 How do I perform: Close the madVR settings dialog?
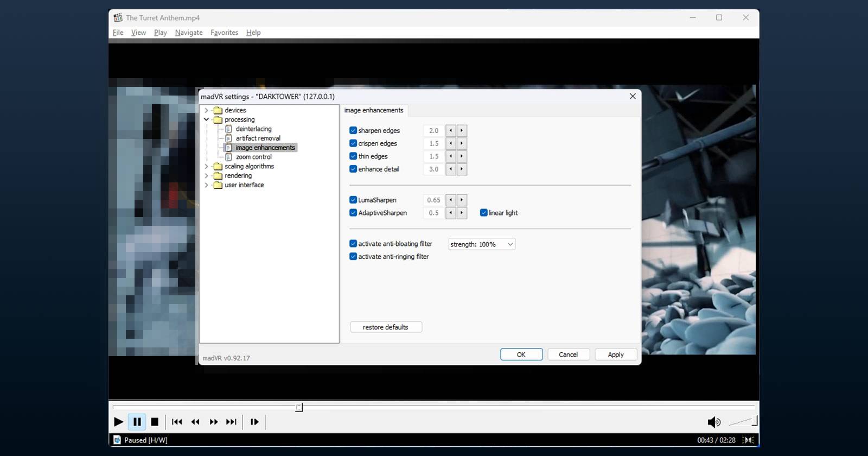(633, 96)
